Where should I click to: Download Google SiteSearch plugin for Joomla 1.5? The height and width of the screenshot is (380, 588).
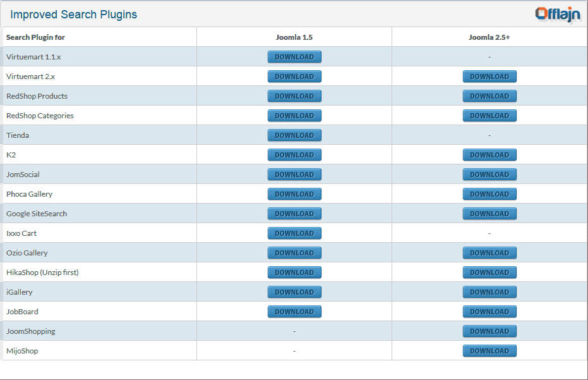click(294, 213)
